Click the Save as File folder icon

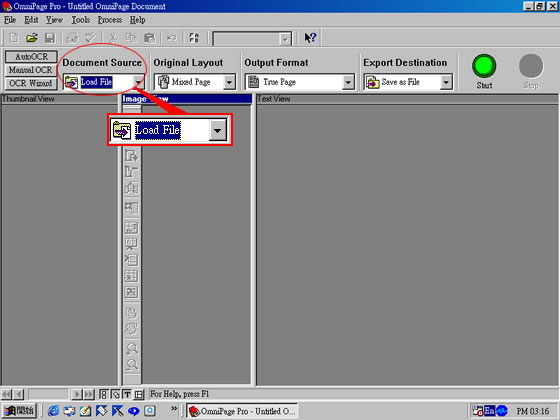pyautogui.click(x=373, y=82)
